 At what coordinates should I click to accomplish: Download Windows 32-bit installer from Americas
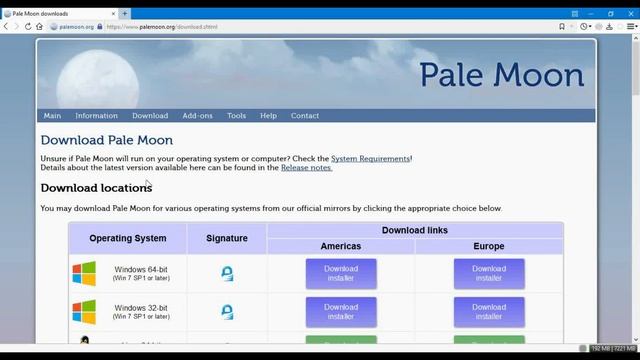click(341, 312)
